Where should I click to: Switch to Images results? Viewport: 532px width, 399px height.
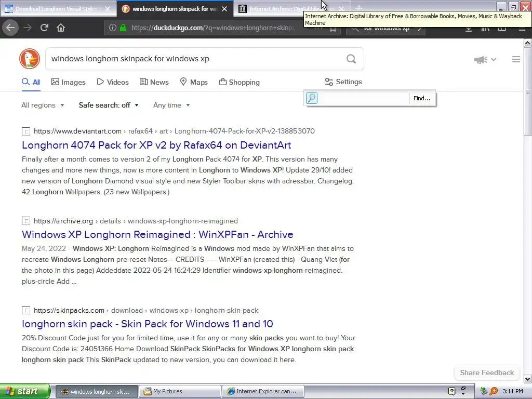coord(68,82)
